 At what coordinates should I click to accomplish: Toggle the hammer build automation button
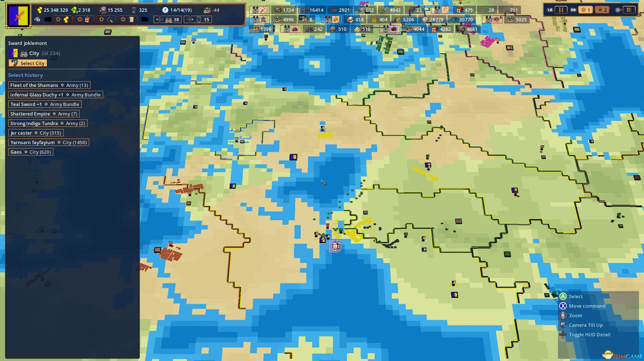click(x=105, y=20)
